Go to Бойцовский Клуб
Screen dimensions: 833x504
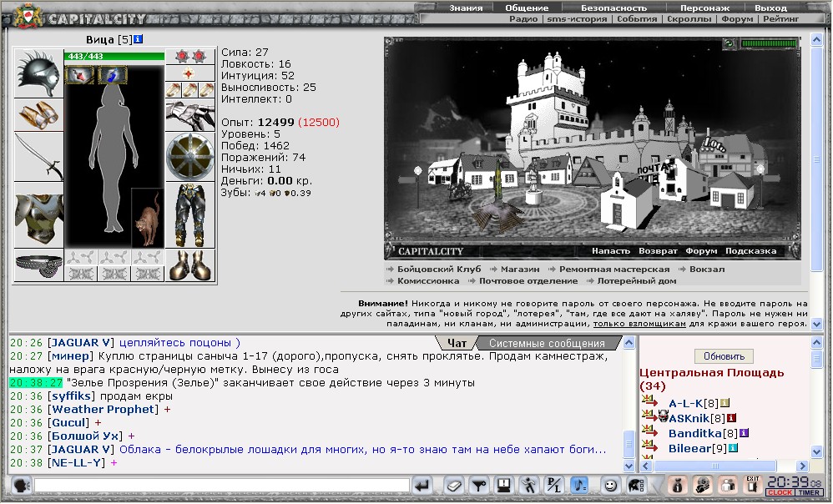439,269
